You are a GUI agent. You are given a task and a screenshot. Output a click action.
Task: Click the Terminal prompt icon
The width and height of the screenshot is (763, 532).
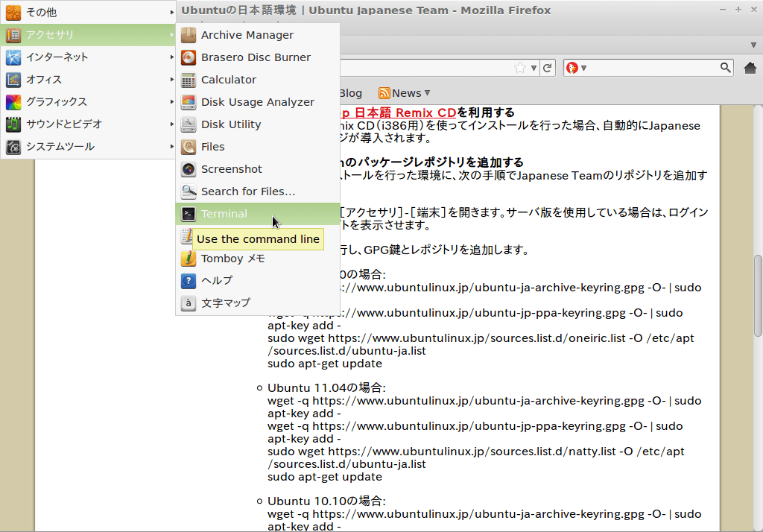(x=189, y=214)
